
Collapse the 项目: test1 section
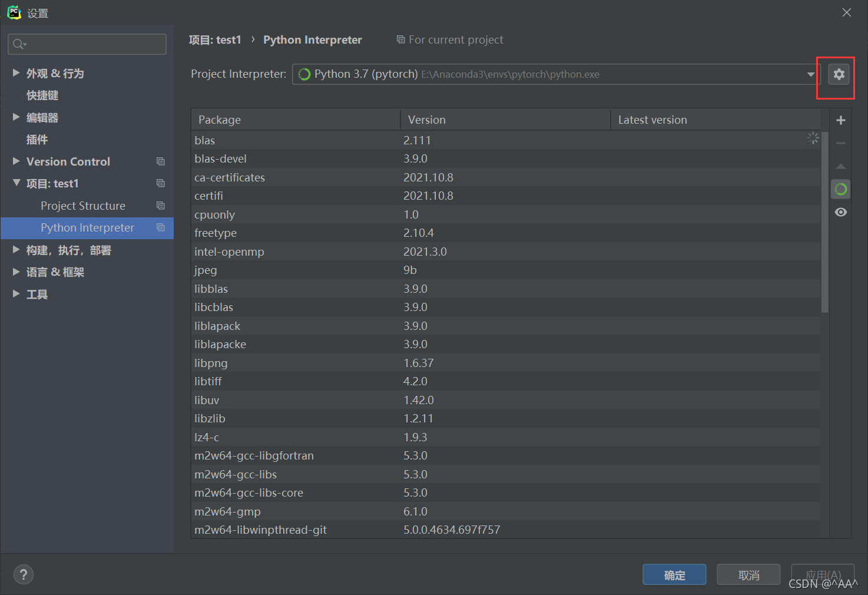[x=16, y=183]
